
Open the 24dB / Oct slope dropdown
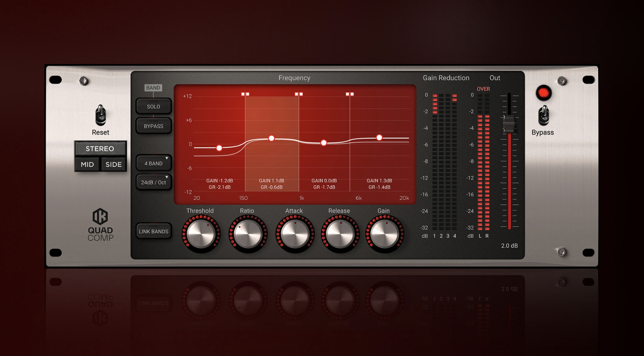(154, 182)
